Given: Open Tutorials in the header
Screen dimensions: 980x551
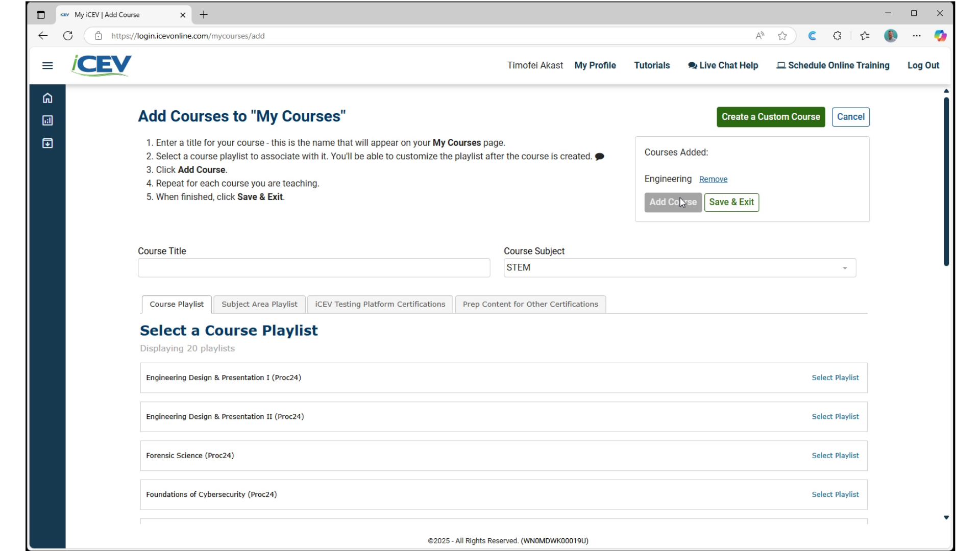Looking at the screenshot, I should (652, 65).
